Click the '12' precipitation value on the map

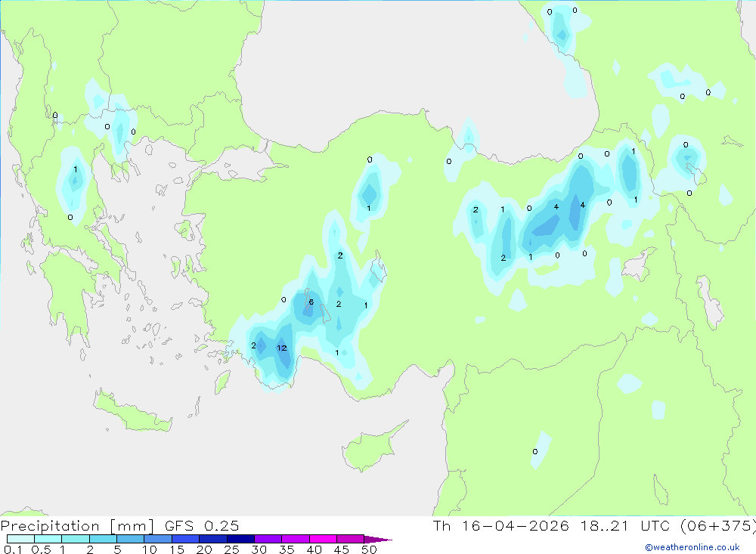[281, 348]
